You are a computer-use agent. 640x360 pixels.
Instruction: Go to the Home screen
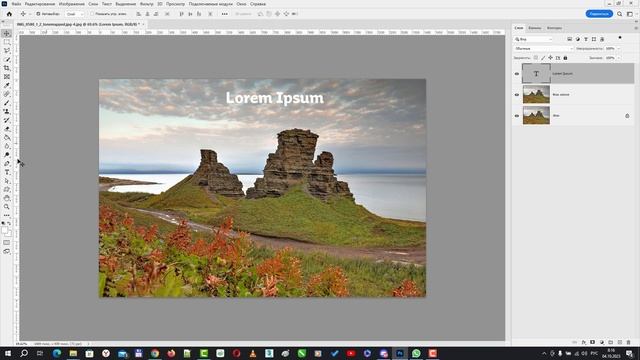tap(9, 14)
